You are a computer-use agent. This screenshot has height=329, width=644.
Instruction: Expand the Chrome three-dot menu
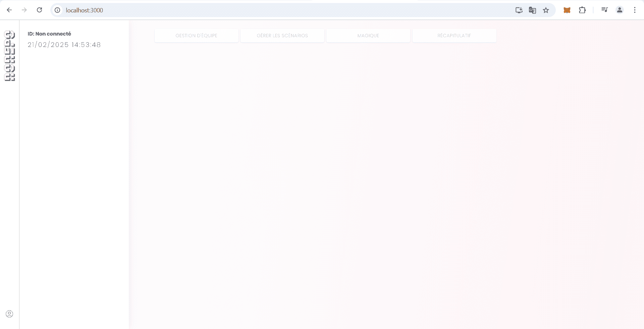[x=635, y=10]
